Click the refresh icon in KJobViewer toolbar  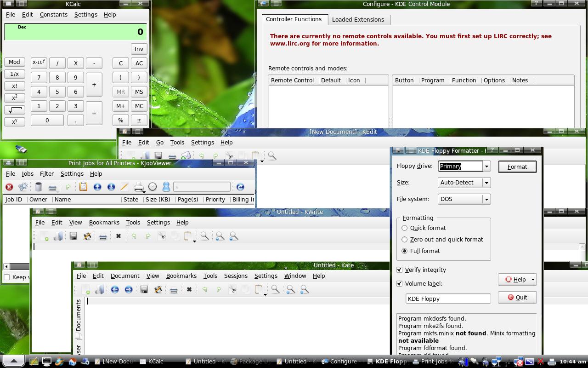tap(240, 187)
